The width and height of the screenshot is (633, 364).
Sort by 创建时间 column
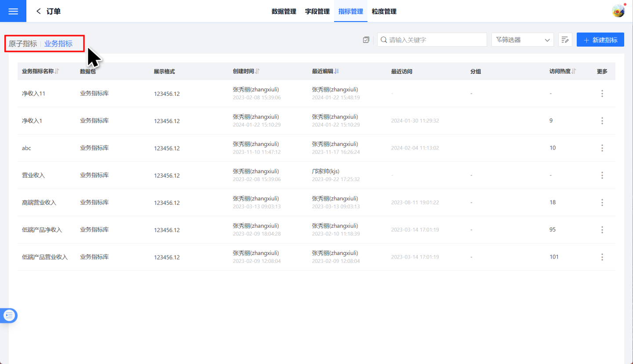click(x=258, y=71)
